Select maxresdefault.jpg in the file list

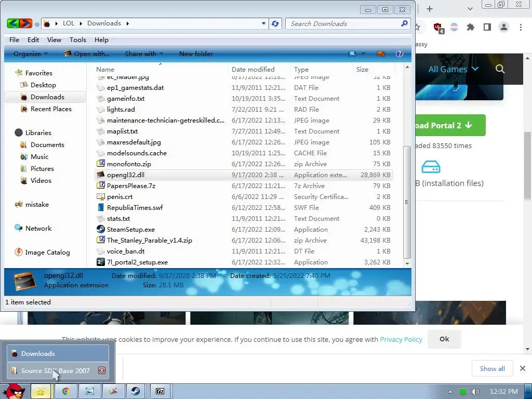pos(134,142)
